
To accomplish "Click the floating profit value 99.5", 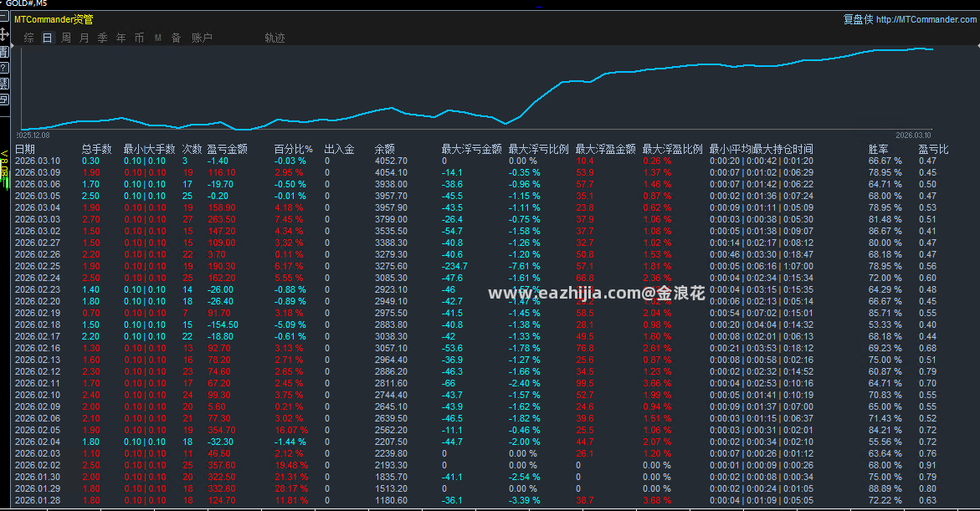I will coord(584,383).
